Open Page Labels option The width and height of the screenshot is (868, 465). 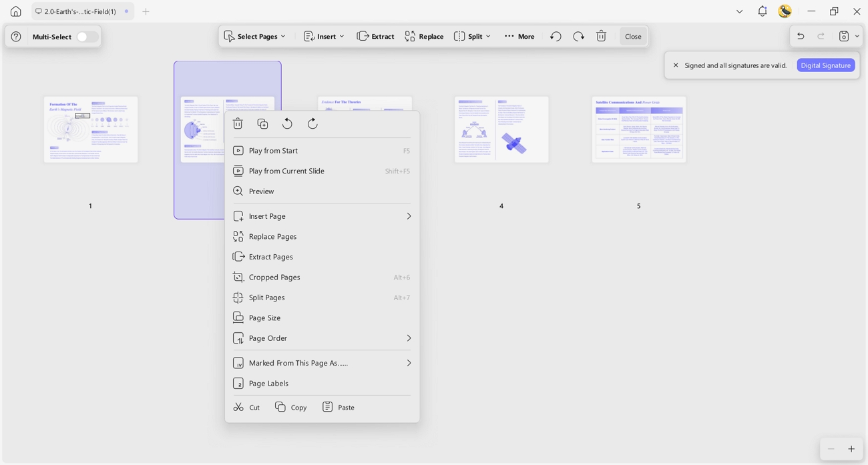point(322,383)
